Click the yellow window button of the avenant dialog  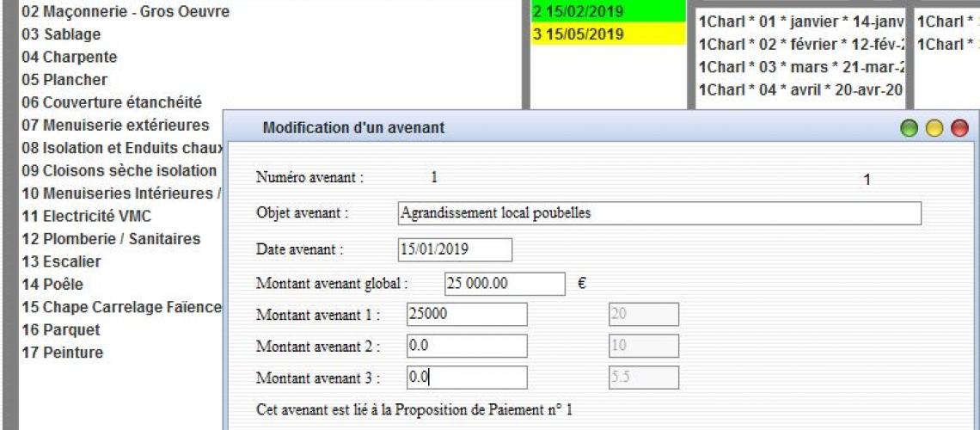click(934, 128)
